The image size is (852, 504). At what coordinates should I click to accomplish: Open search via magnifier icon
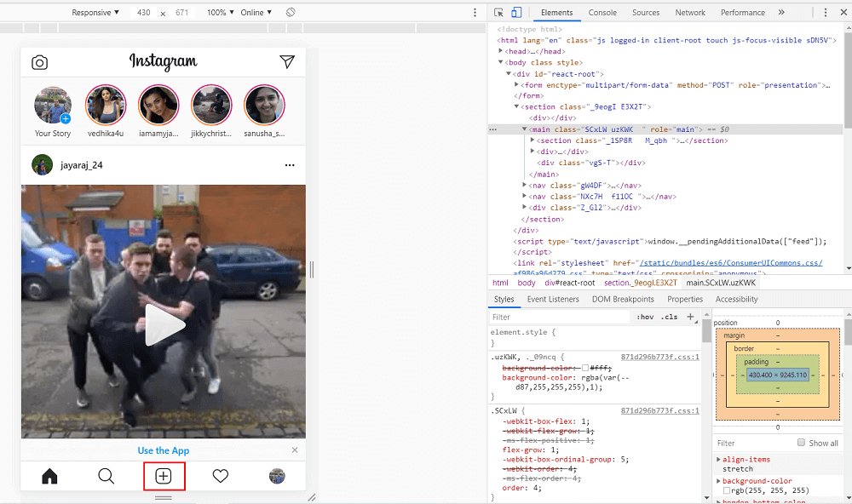tap(106, 476)
